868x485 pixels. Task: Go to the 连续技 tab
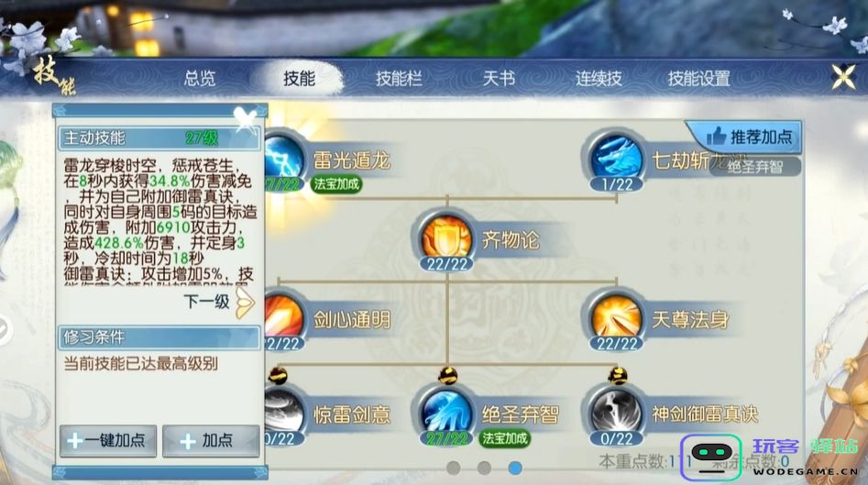pos(599,78)
